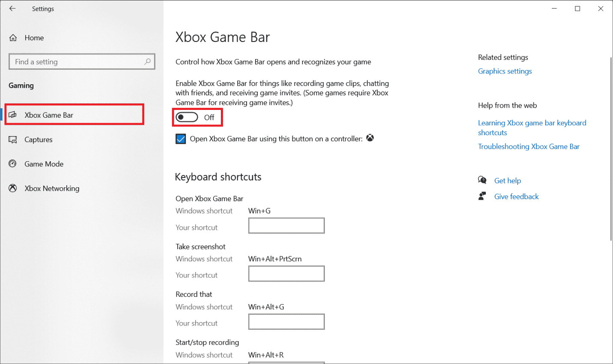
Task: Click the Related settings heading
Action: pyautogui.click(x=503, y=57)
